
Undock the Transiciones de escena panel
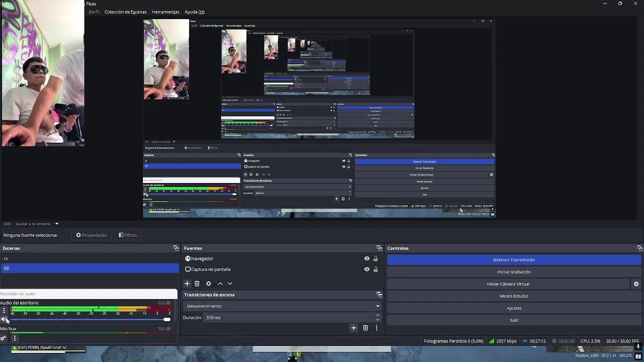[x=379, y=295]
